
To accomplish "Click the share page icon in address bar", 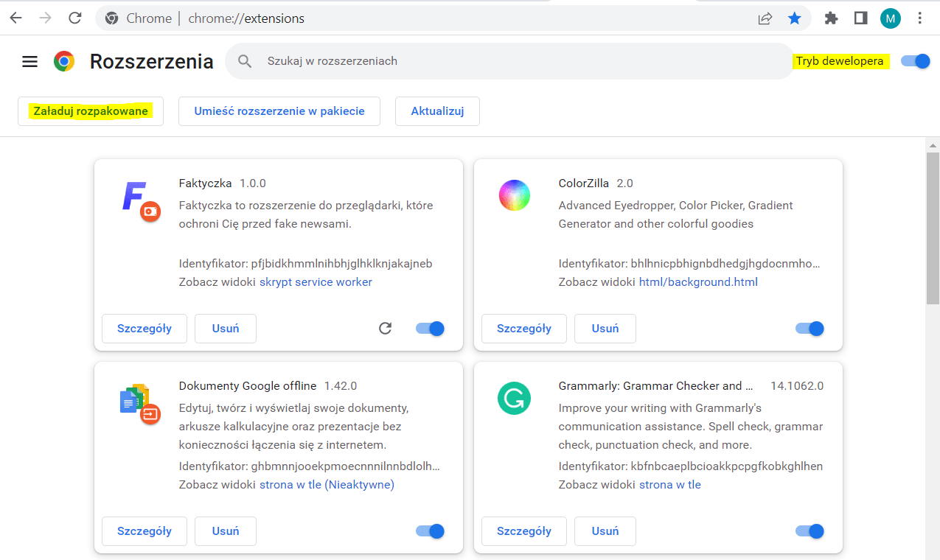I will (x=765, y=18).
